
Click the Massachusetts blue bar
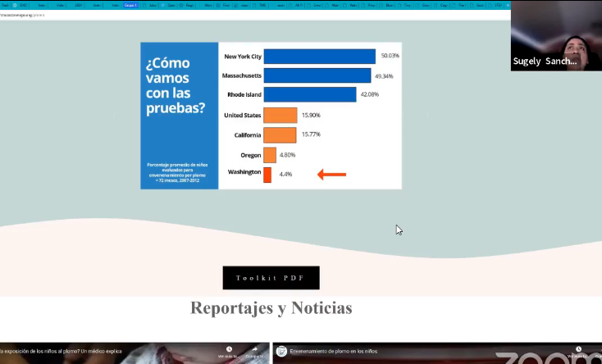(x=317, y=75)
